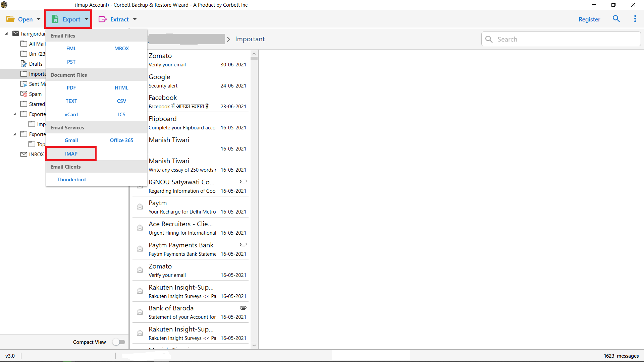Click the PST export format icon
This screenshot has width=644, height=362.
[x=71, y=61]
